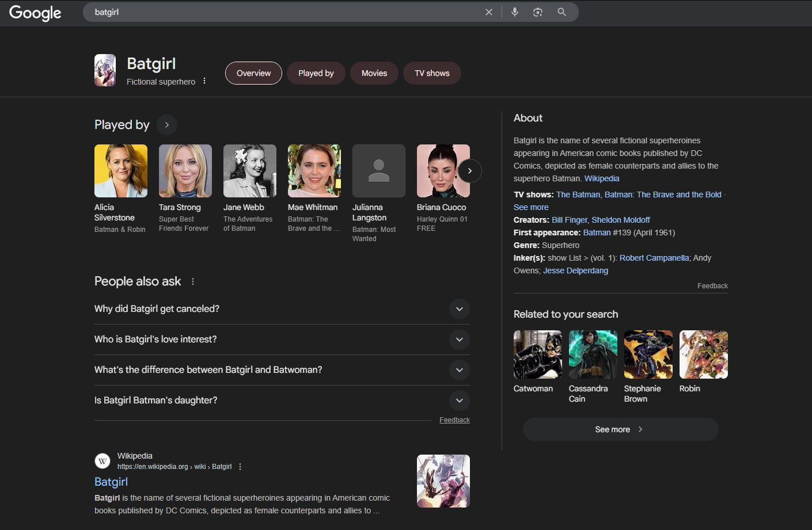Screen dimensions: 812x530
Task: Open Robert Campanella inker link
Action: pyautogui.click(x=654, y=258)
